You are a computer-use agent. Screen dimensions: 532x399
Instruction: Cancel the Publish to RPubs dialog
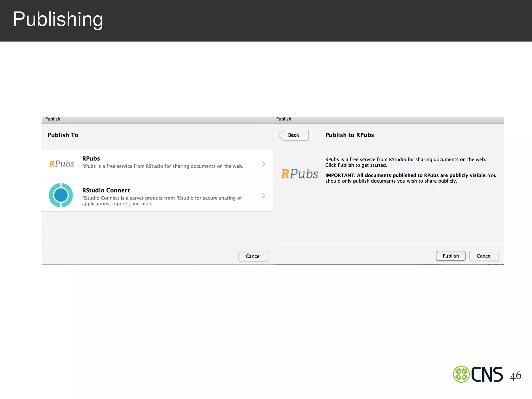click(x=484, y=256)
